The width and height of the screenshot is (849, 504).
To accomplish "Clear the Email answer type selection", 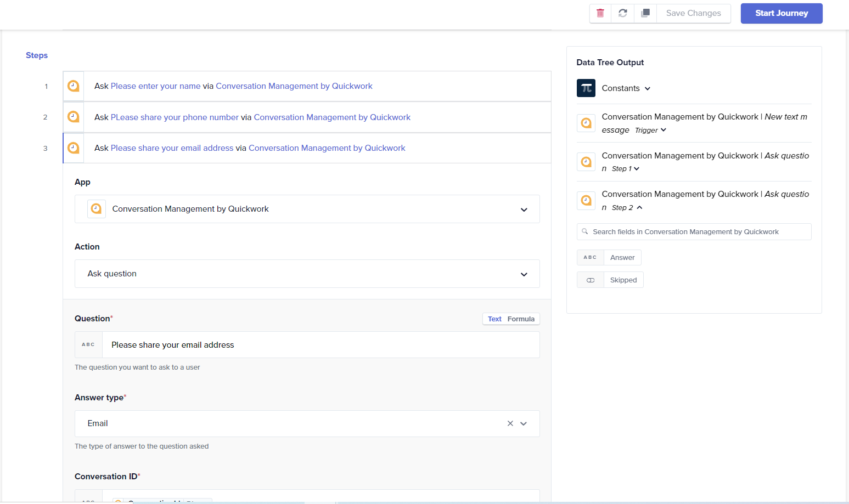I will [x=510, y=423].
